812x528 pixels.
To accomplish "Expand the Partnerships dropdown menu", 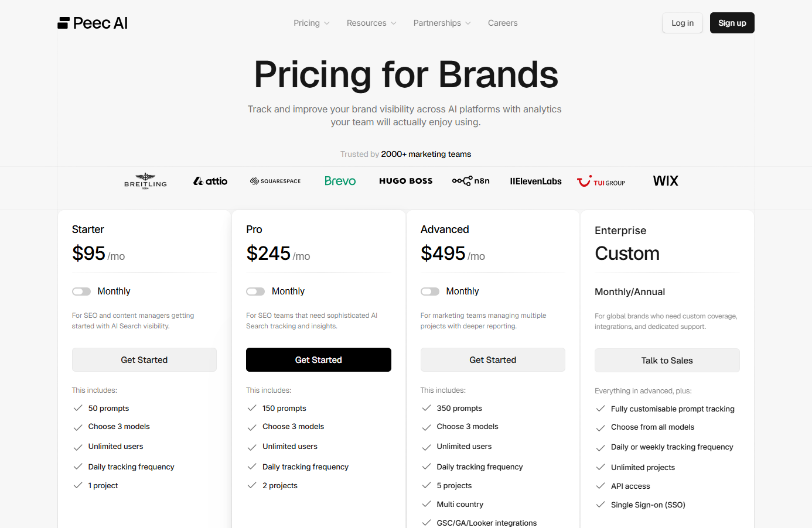I will coord(442,23).
